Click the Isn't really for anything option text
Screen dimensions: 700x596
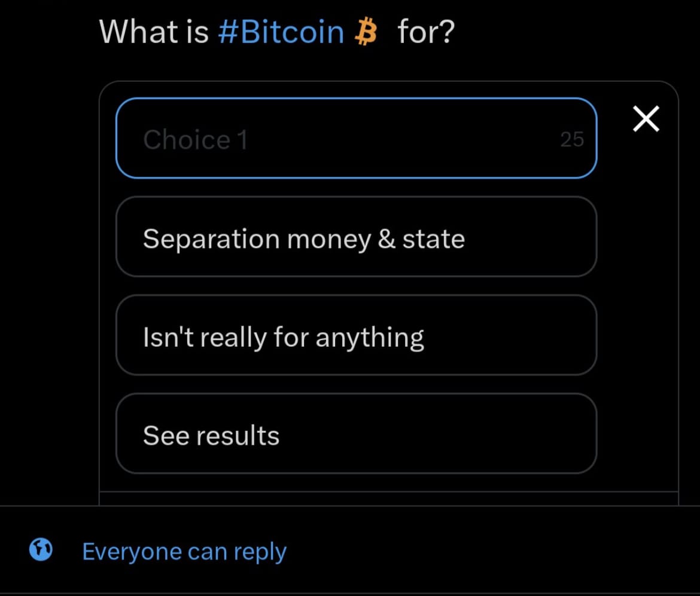click(283, 336)
